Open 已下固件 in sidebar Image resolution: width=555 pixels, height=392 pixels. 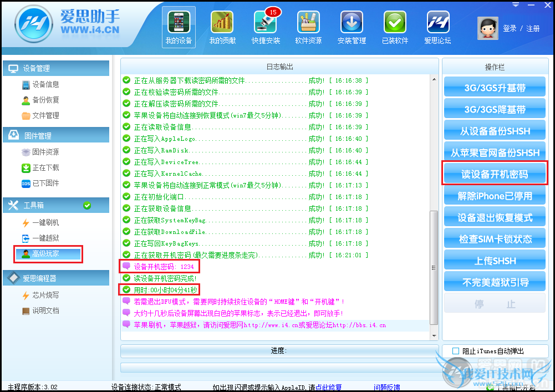(x=40, y=184)
